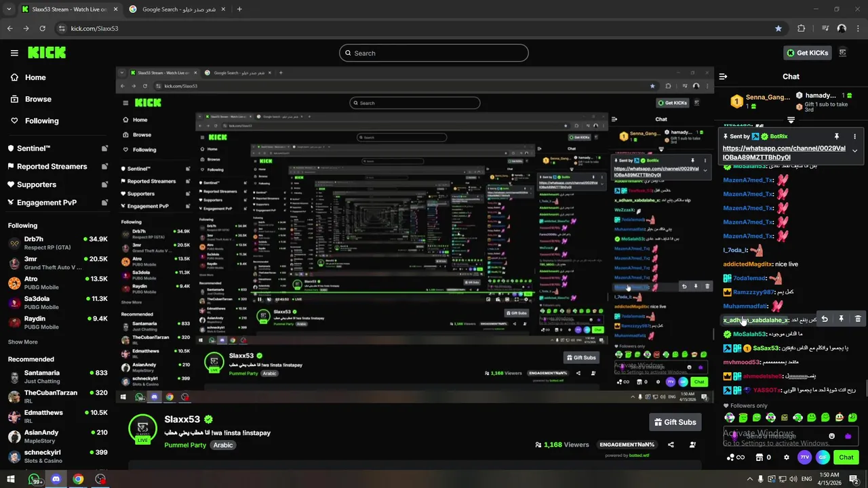Open pinned message three-dot options
Image resolution: width=868 pixels, height=488 pixels.
tap(854, 136)
